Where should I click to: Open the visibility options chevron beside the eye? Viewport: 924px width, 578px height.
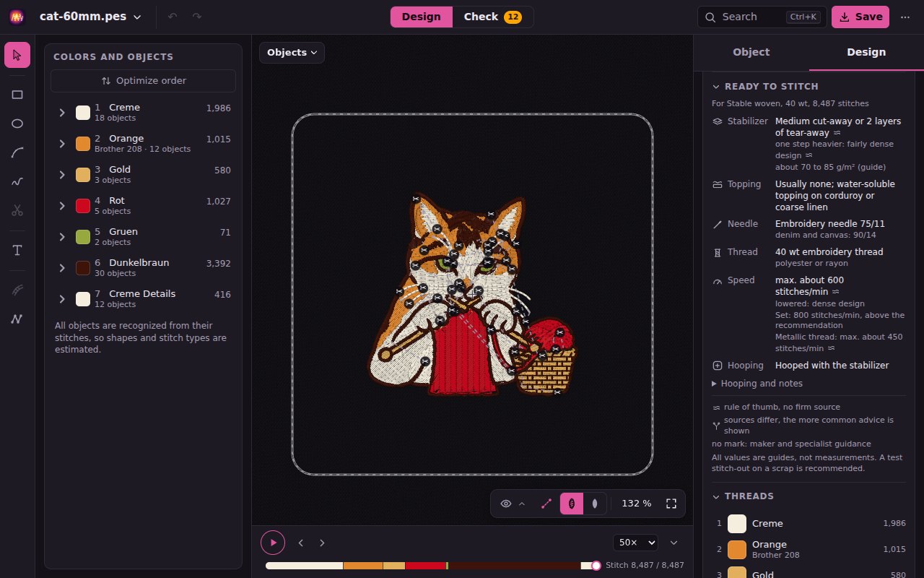coord(522,504)
